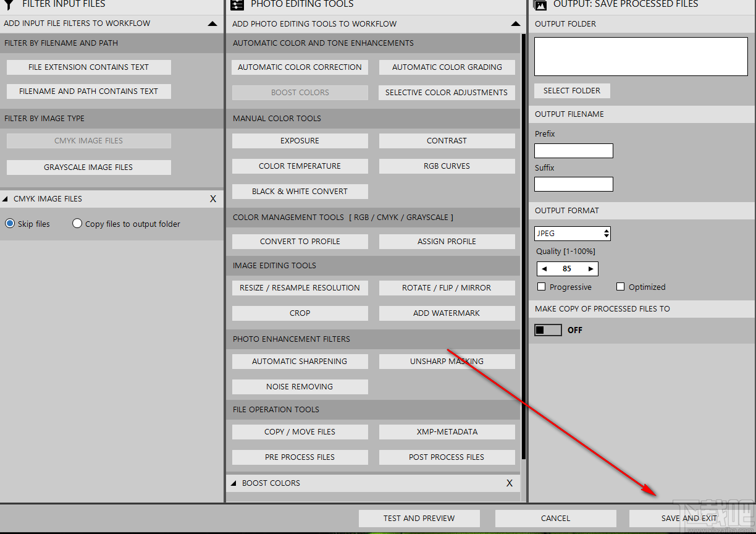Click Test and Preview
The image size is (756, 534).
coord(419,518)
